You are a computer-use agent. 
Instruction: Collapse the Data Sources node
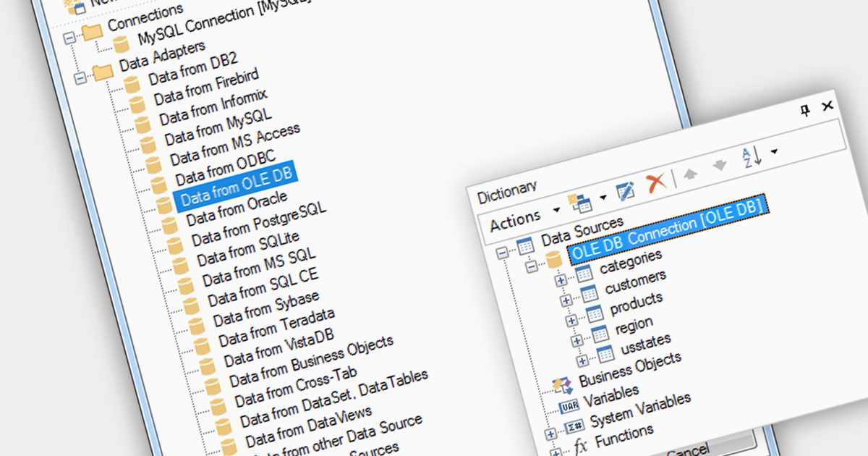(x=504, y=253)
